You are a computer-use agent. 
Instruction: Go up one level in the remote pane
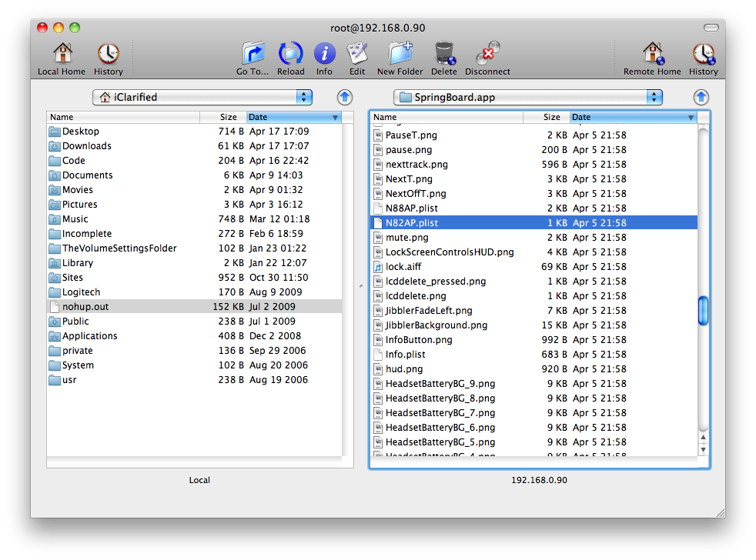[x=701, y=97]
